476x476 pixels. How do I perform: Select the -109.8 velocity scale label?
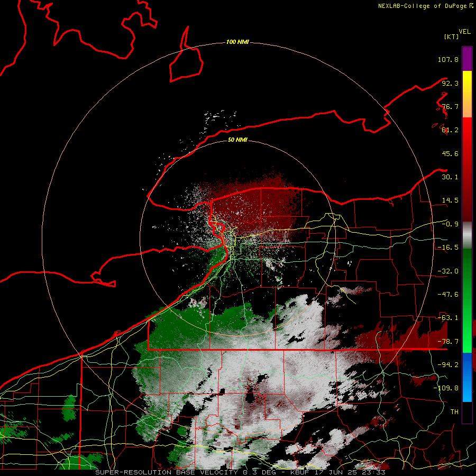[x=446, y=388]
